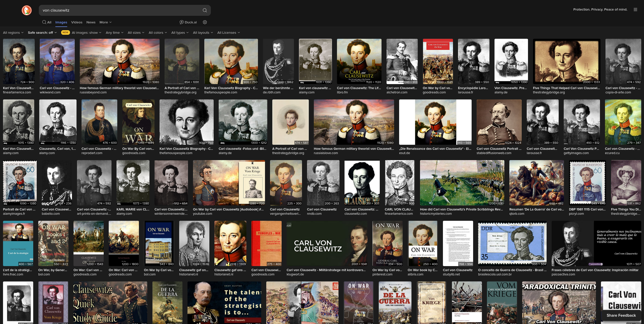Open the All regions dropdown
Viewport: 644px width, 324px height.
13,32
